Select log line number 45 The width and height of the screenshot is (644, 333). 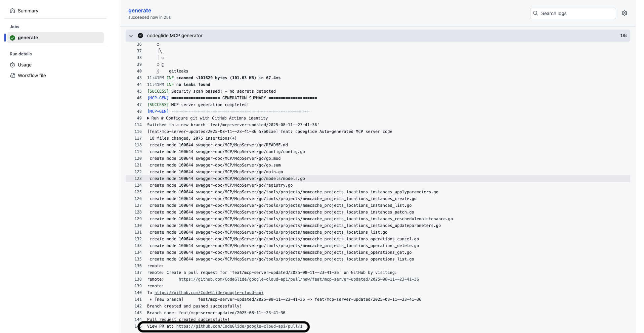(139, 91)
